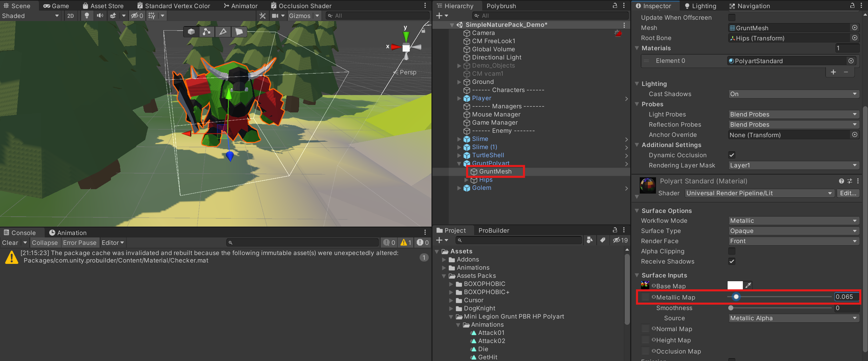
Task: Open Workflow Mode dropdown
Action: point(794,221)
